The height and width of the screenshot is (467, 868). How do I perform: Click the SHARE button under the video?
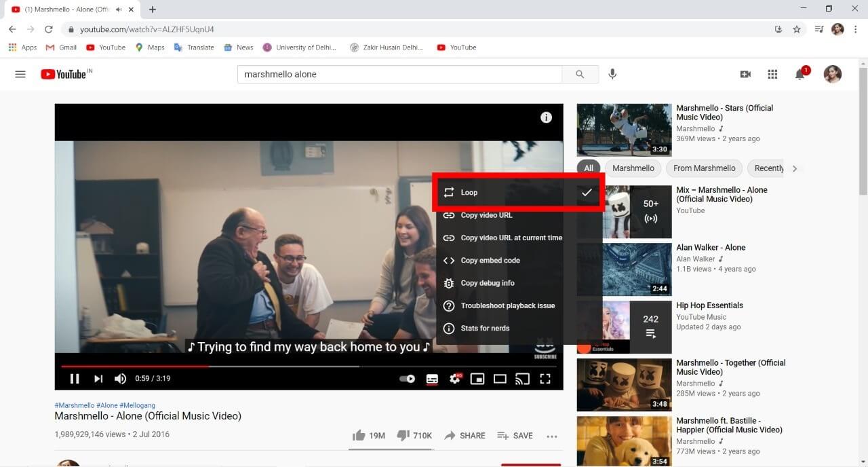(465, 435)
